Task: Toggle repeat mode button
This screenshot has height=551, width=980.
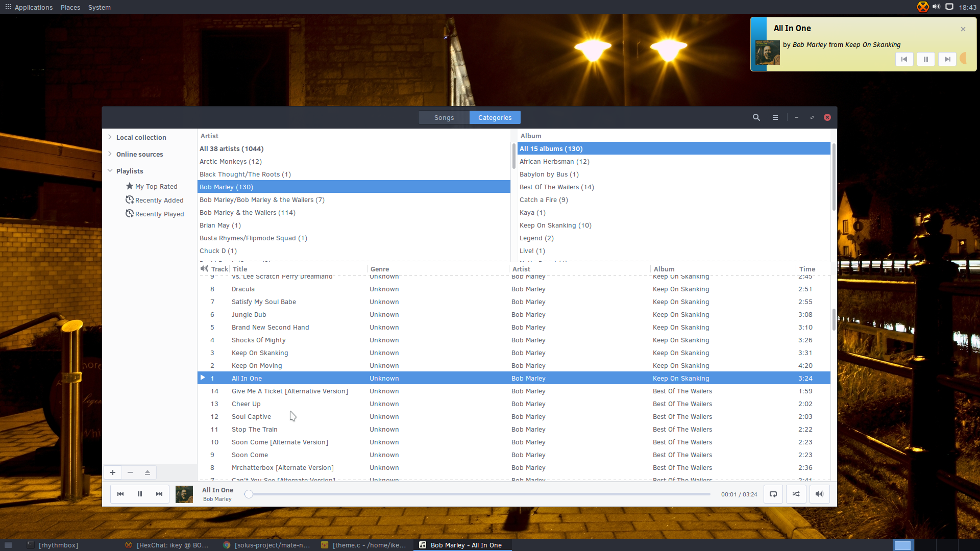Action: (x=773, y=494)
